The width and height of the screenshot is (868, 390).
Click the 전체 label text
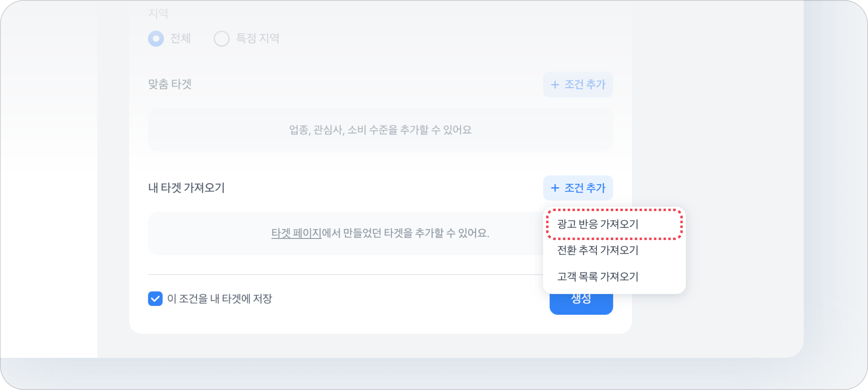point(180,39)
